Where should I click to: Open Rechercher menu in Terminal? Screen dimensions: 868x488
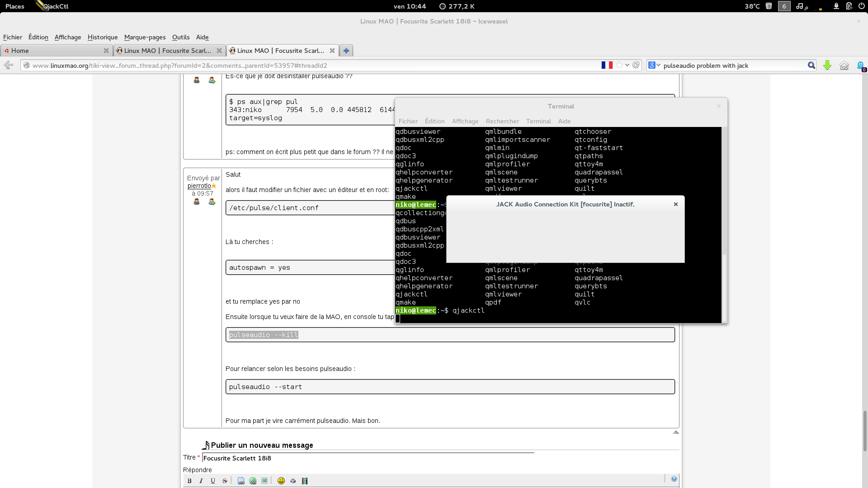pos(502,121)
